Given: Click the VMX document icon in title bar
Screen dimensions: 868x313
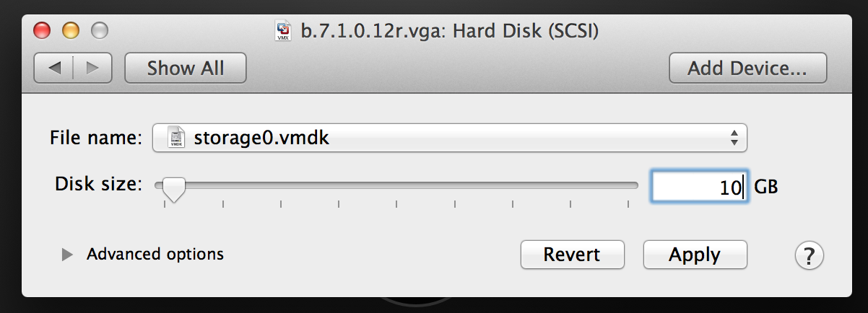Looking at the screenshot, I should pyautogui.click(x=284, y=31).
